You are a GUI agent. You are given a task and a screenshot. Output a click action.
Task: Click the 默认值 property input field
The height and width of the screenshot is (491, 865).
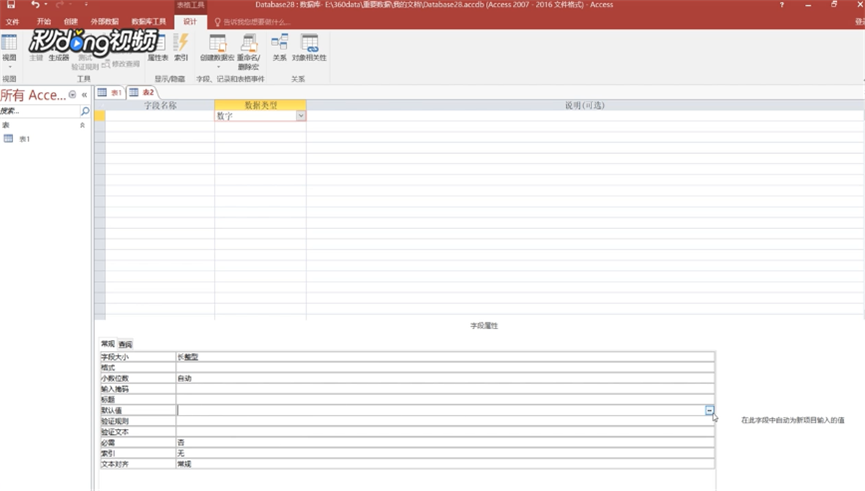(x=440, y=410)
